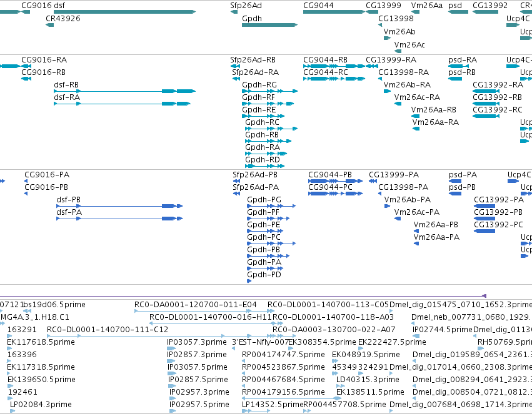Select transcript CG13992-RC

click(486, 116)
